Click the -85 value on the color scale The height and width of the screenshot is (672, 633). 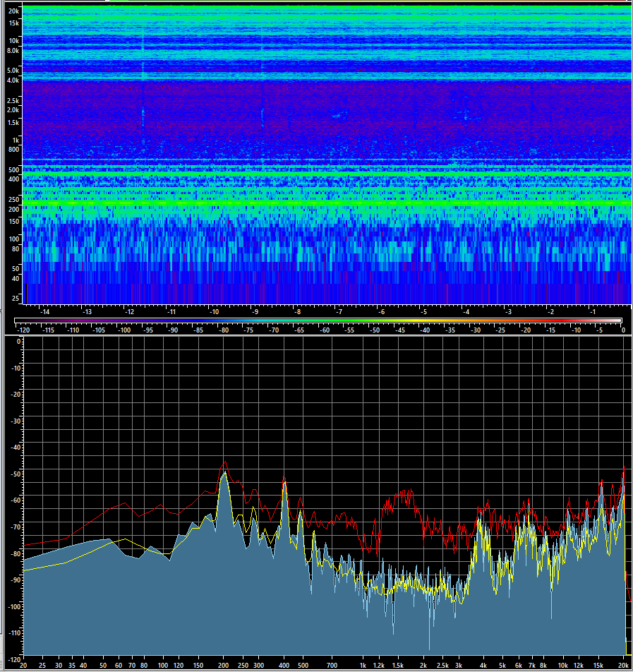tap(198, 330)
